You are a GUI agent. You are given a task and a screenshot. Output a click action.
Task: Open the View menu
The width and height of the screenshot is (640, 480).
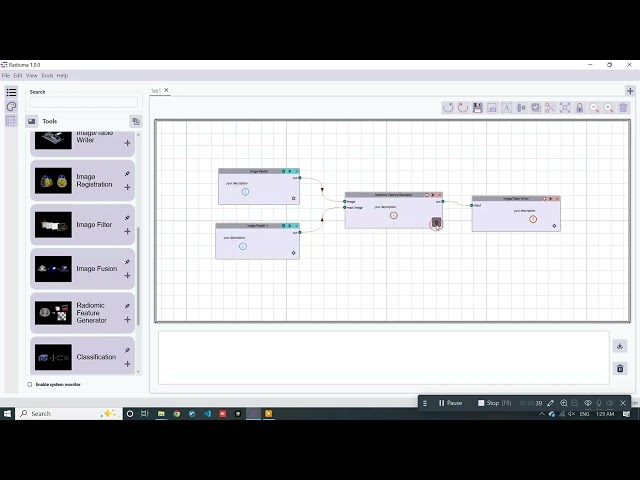[31, 76]
